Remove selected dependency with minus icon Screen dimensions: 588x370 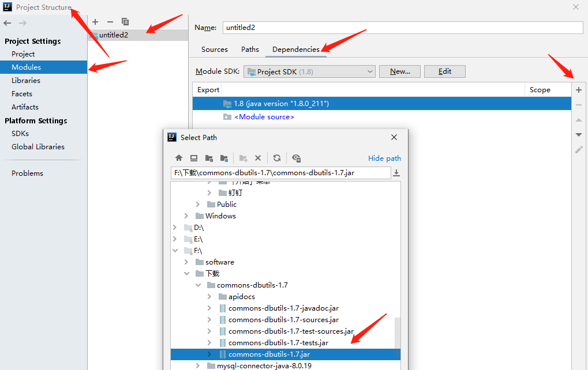tap(578, 105)
